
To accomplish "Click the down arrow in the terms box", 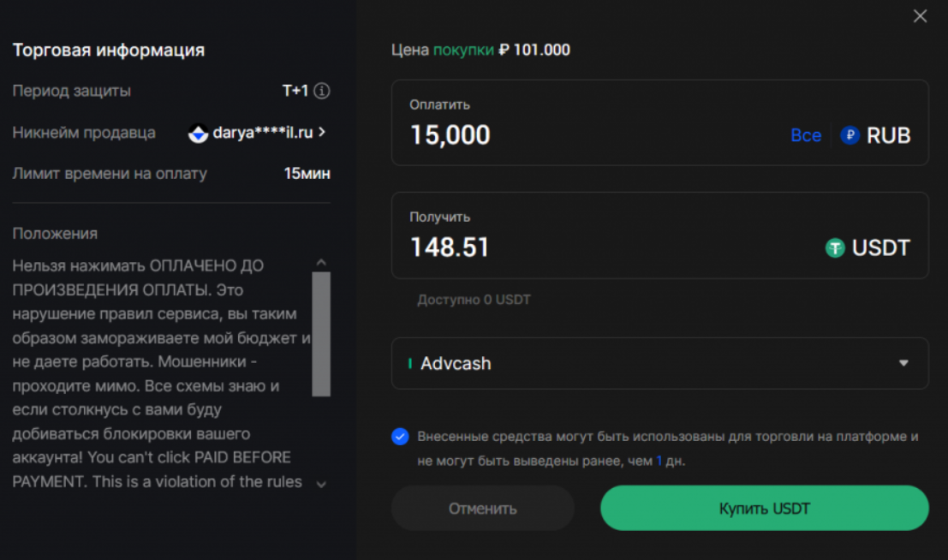I will click(x=321, y=484).
